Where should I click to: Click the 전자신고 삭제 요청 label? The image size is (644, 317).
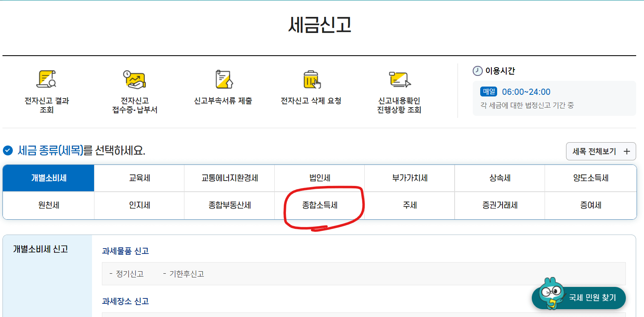click(311, 101)
